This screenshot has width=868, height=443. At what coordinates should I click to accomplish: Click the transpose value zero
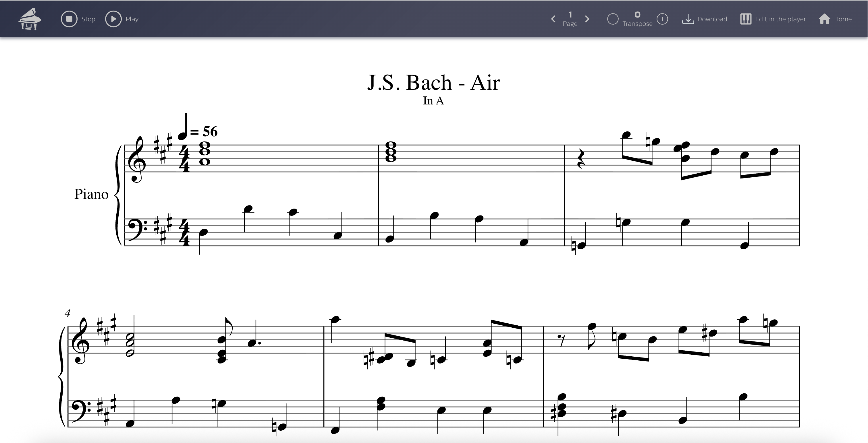click(637, 15)
